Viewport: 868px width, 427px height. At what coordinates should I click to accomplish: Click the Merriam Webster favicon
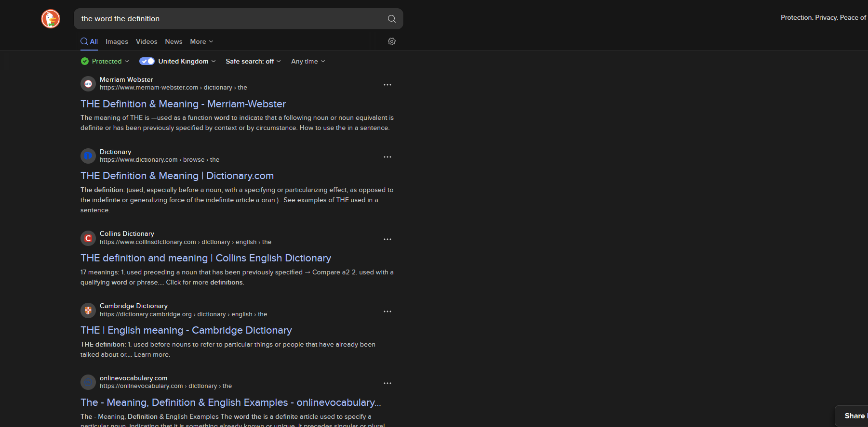click(88, 84)
